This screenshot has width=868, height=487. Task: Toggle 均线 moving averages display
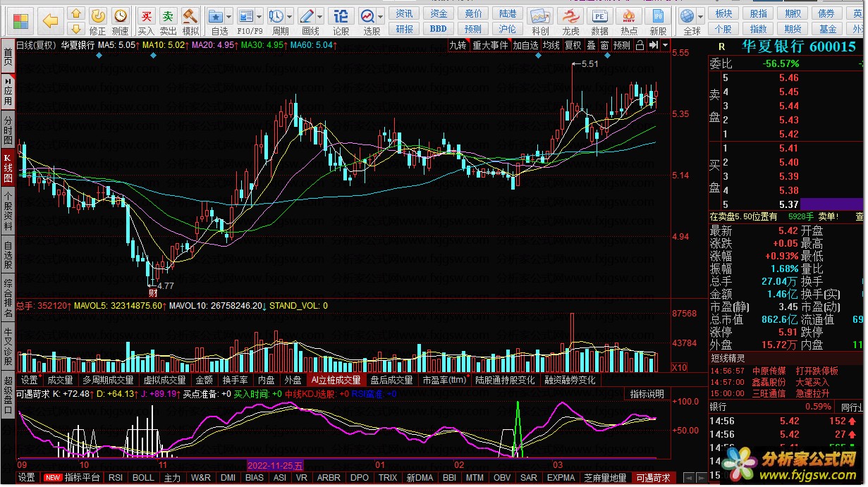coord(551,45)
